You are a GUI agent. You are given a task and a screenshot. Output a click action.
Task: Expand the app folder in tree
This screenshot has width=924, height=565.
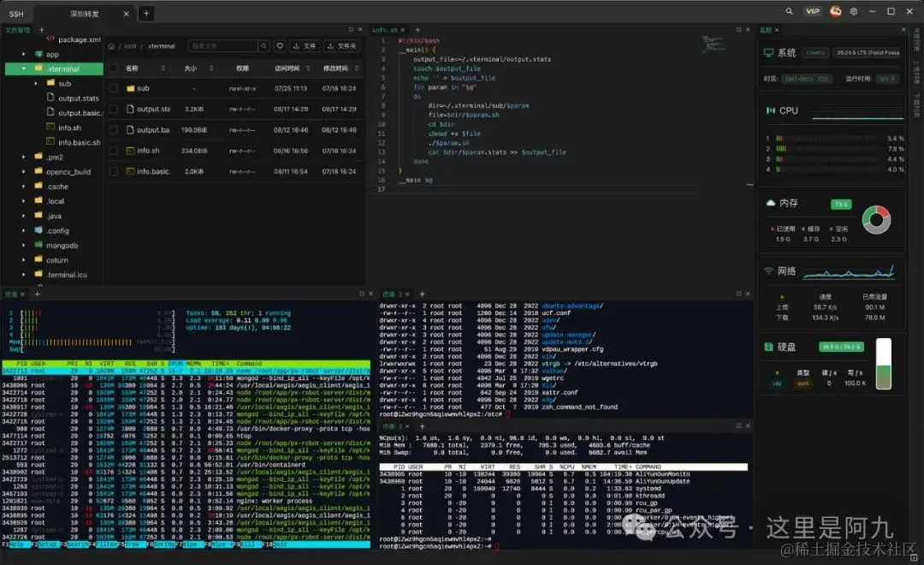click(24, 54)
